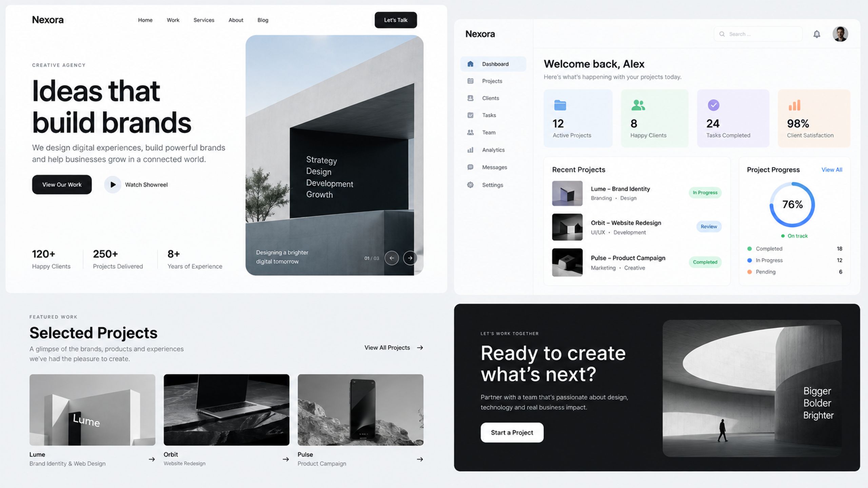Viewport: 868px width, 488px height.
Task: Click the Tasks Completed checkmark icon
Action: pyautogui.click(x=713, y=105)
